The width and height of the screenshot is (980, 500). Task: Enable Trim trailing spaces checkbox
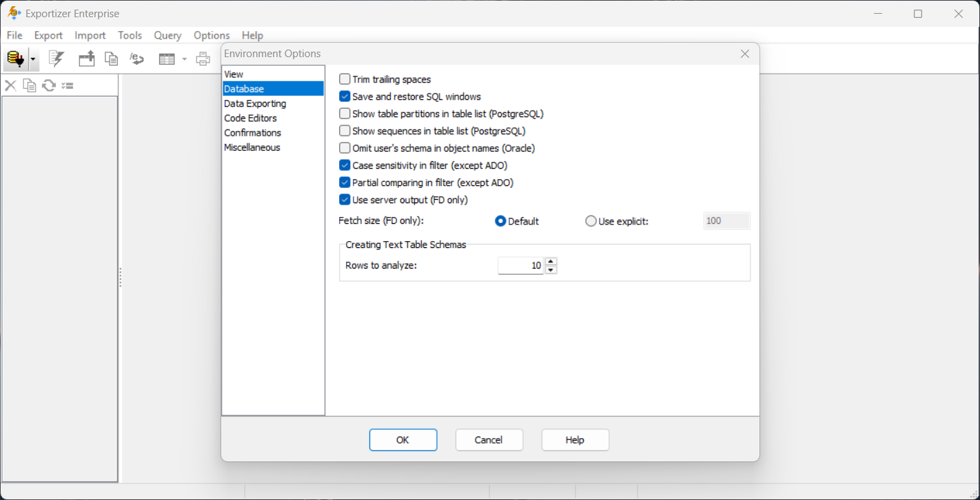point(345,79)
